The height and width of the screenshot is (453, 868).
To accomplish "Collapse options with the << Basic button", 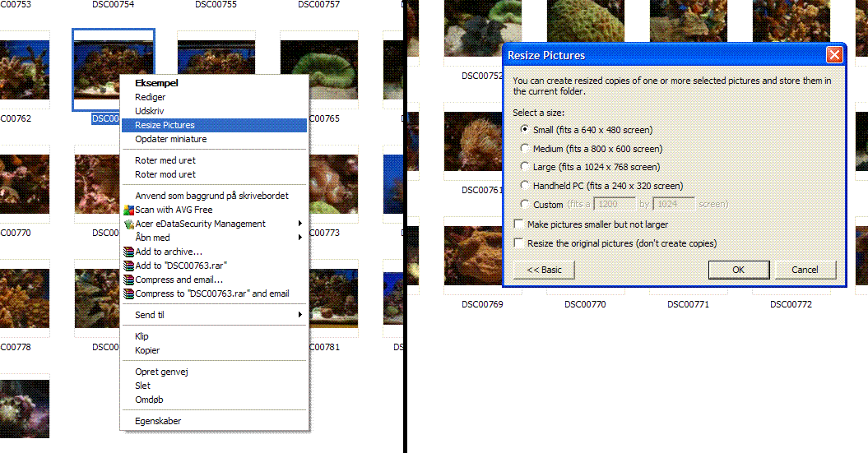I will pyautogui.click(x=544, y=270).
